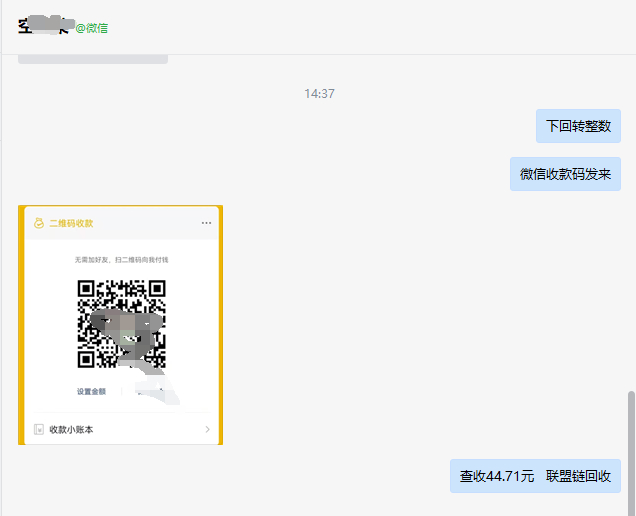Click the money bag icon beside 二维码收款
Viewport: 636px width, 516px height.
(x=38, y=223)
